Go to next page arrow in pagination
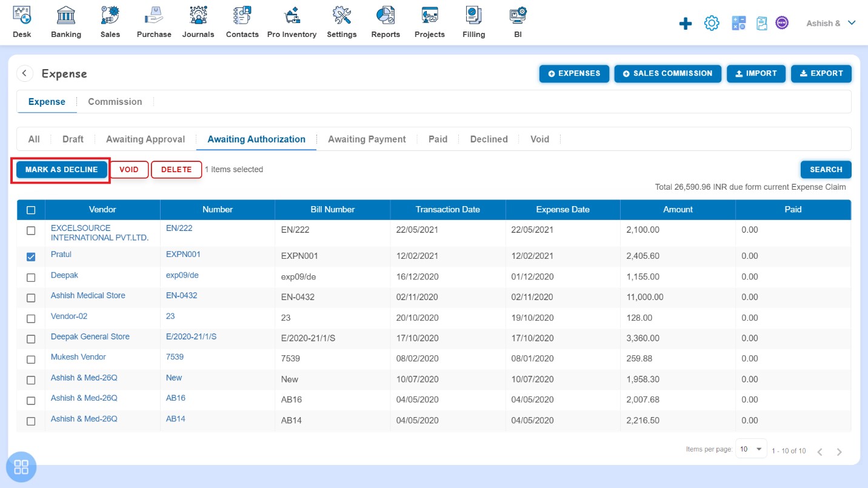Screen dimensions: 868x488 click(840, 452)
